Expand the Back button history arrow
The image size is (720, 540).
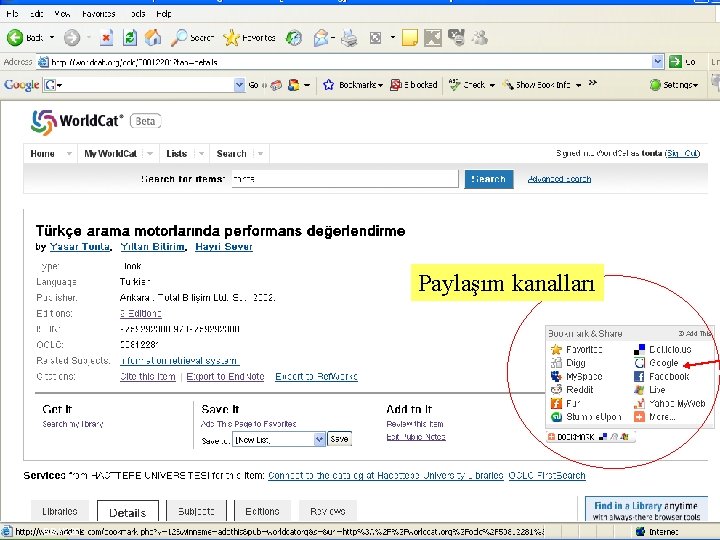pos(52,38)
